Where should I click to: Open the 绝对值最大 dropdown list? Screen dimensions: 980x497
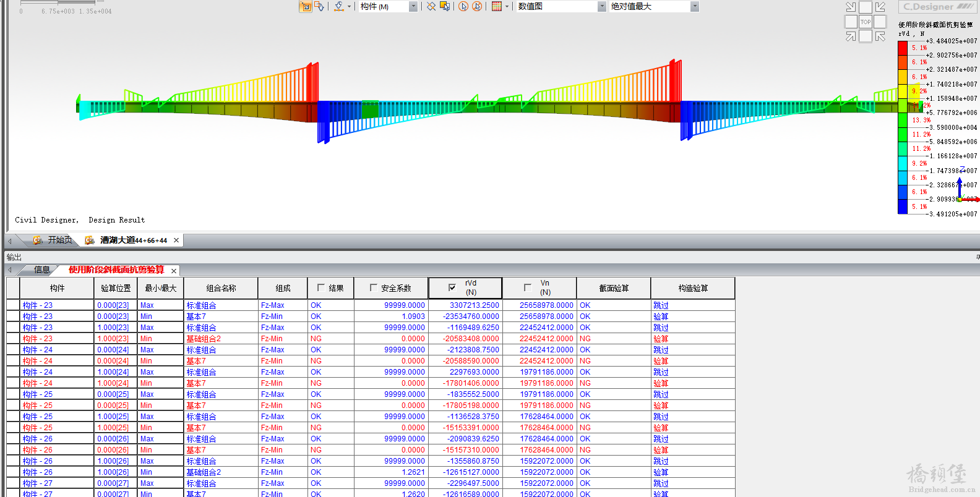click(x=695, y=6)
